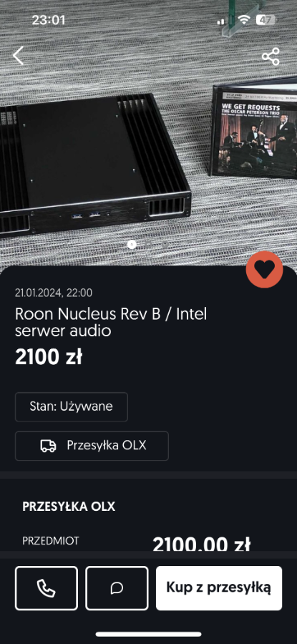Screen dimensions: 297x644
Task: Select the first photo carousel dot
Action: [132, 245]
